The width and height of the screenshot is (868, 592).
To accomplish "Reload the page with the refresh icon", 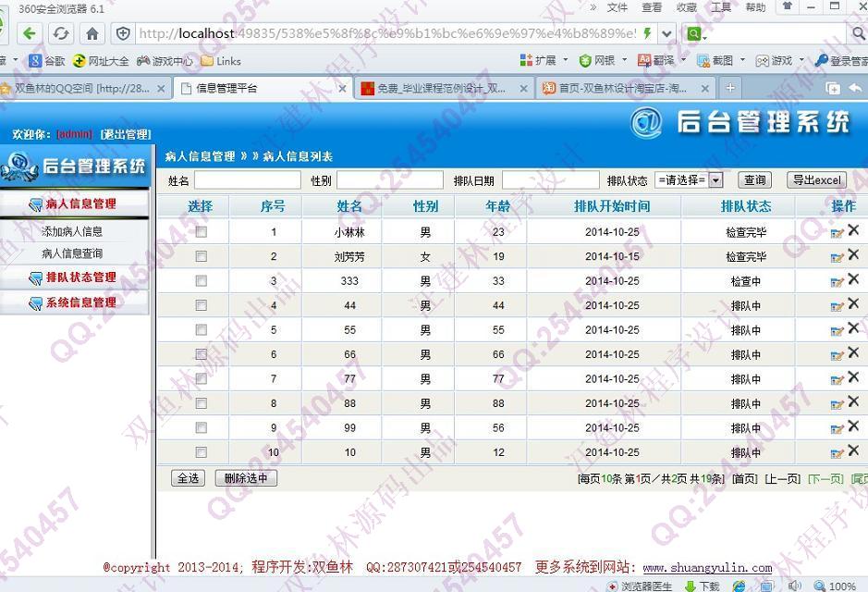I will (x=61, y=33).
